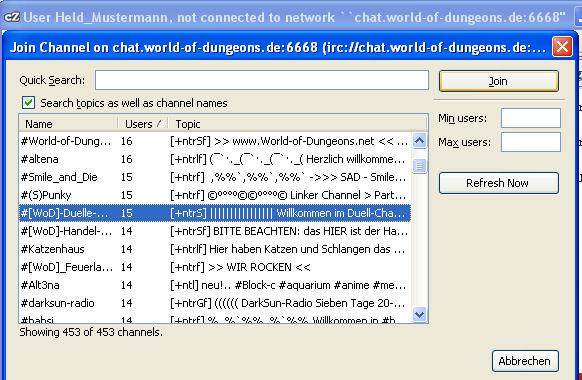Click topic 'neu!.. #Block-c #aquarium #anime'
The height and width of the screenshot is (380, 582).
point(285,285)
